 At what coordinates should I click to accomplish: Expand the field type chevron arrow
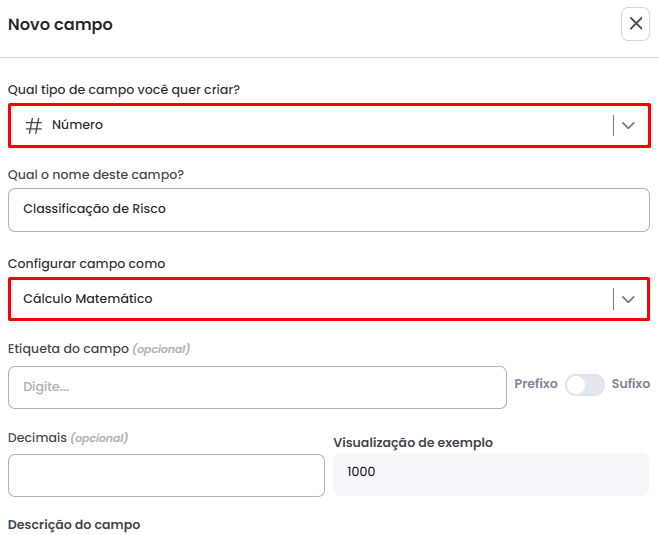tap(628, 126)
